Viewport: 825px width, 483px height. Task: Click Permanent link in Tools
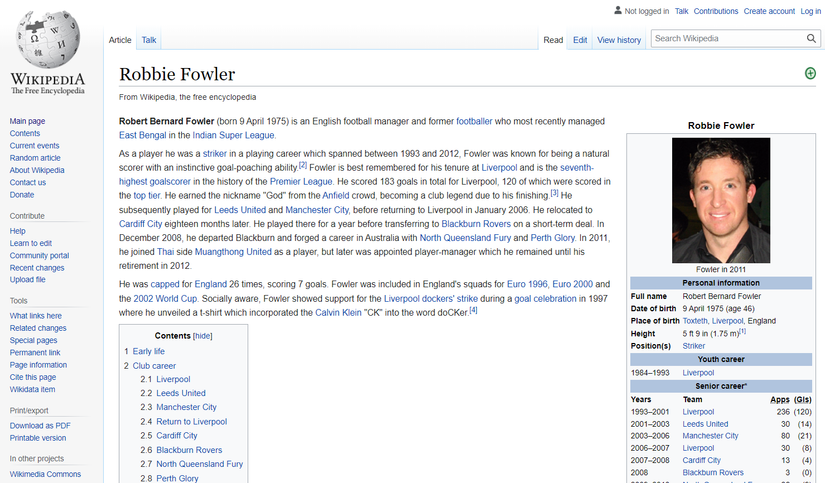coord(35,353)
